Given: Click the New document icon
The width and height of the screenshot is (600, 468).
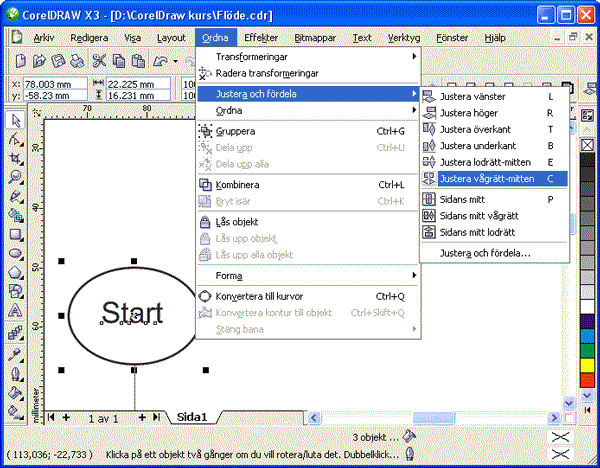Looking at the screenshot, I should tap(20, 61).
